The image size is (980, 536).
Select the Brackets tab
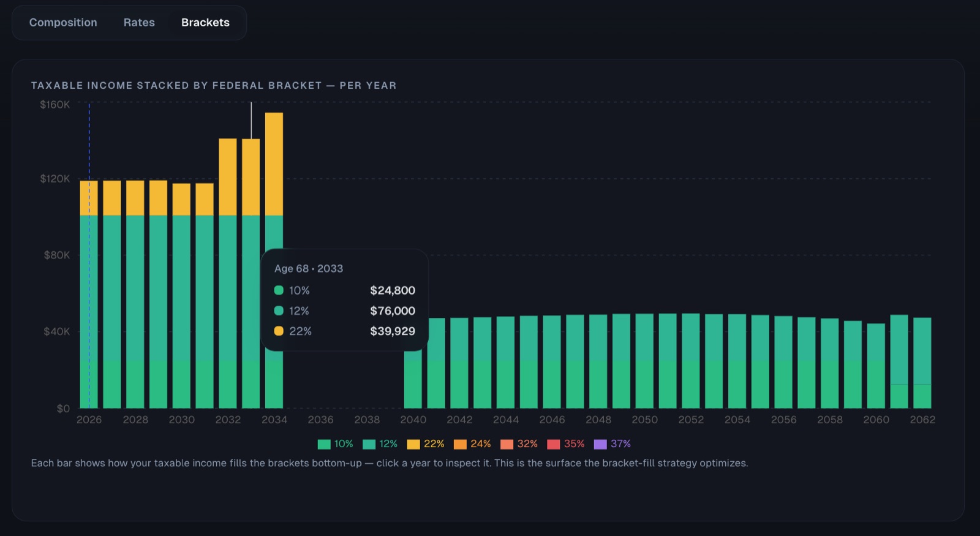[x=205, y=23]
